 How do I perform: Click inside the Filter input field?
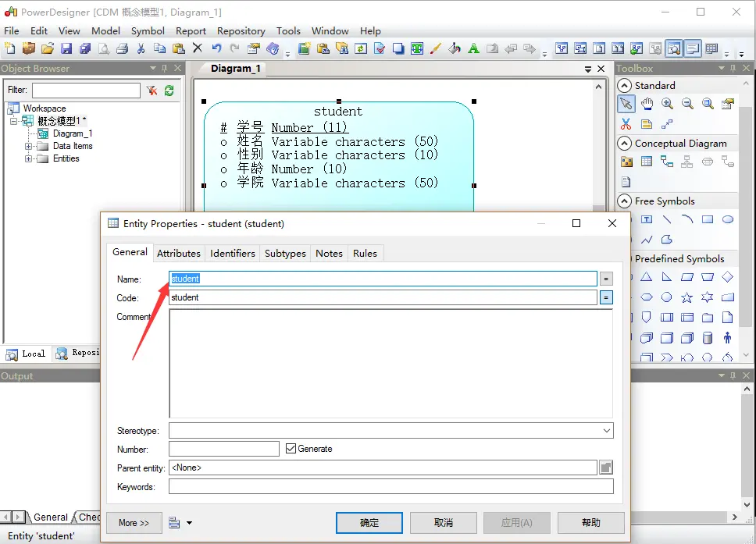86,90
